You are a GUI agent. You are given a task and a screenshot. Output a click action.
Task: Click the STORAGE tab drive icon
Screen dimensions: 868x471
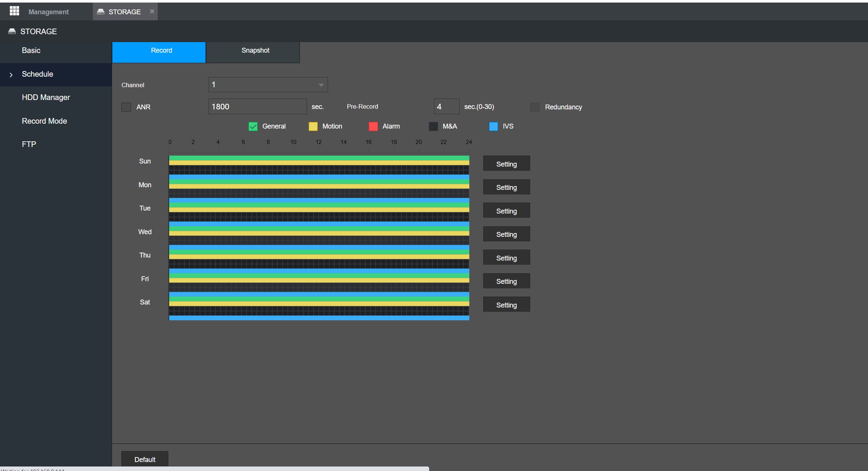point(100,12)
